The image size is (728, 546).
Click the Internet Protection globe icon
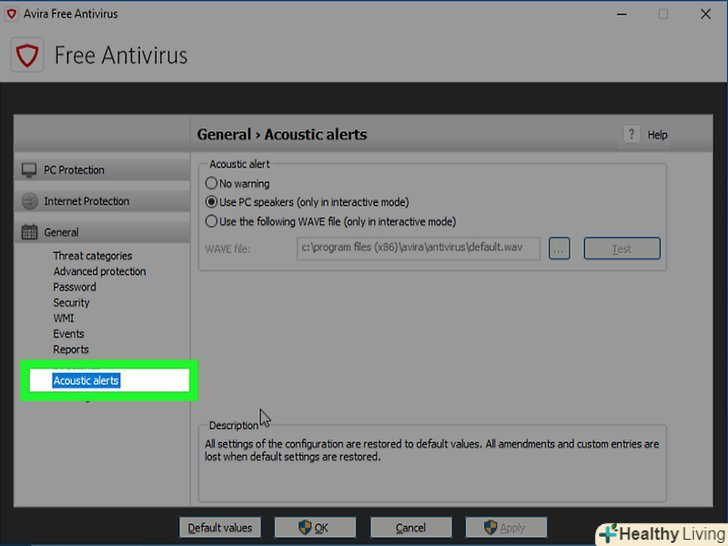pyautogui.click(x=30, y=201)
